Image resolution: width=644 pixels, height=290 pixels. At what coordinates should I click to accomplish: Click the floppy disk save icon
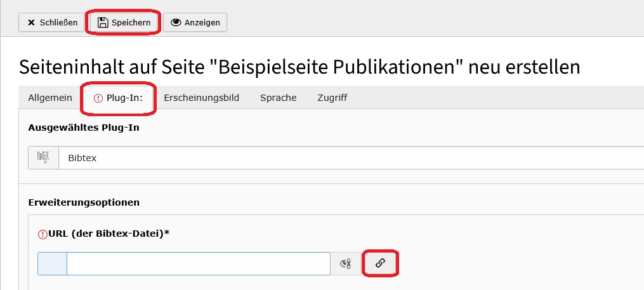tap(103, 23)
